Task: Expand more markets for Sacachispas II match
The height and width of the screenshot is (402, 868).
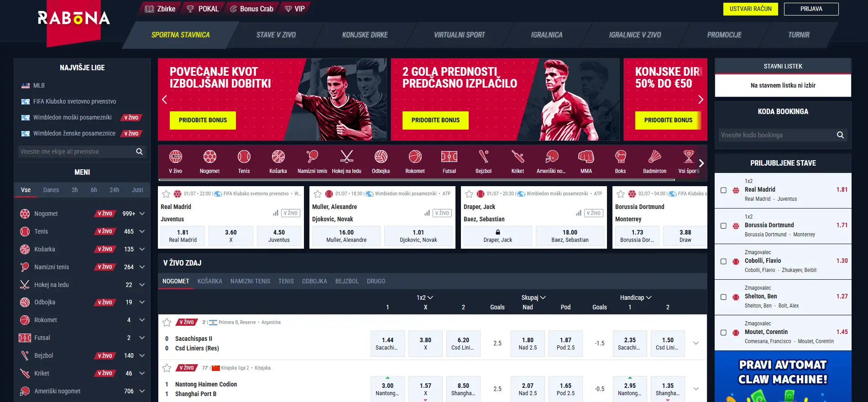Action: coord(696,343)
